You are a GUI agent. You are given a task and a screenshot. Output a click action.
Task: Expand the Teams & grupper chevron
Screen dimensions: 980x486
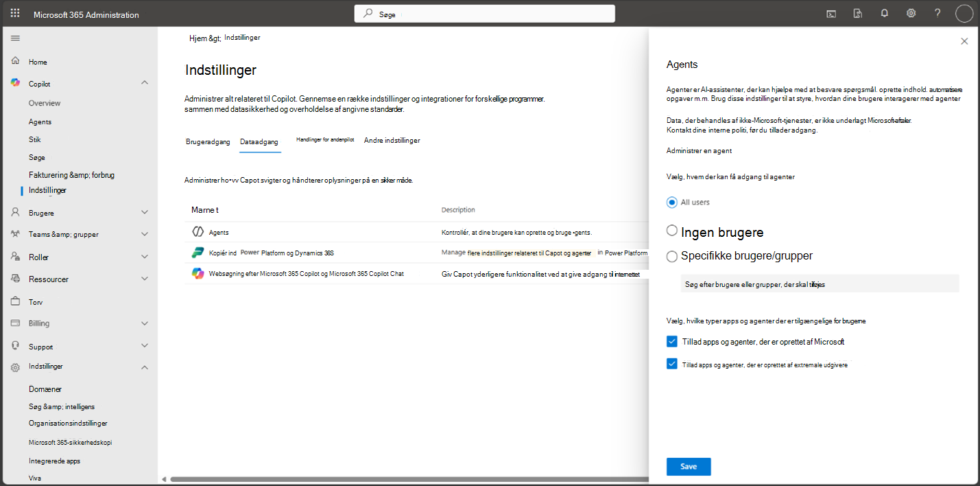[145, 234]
